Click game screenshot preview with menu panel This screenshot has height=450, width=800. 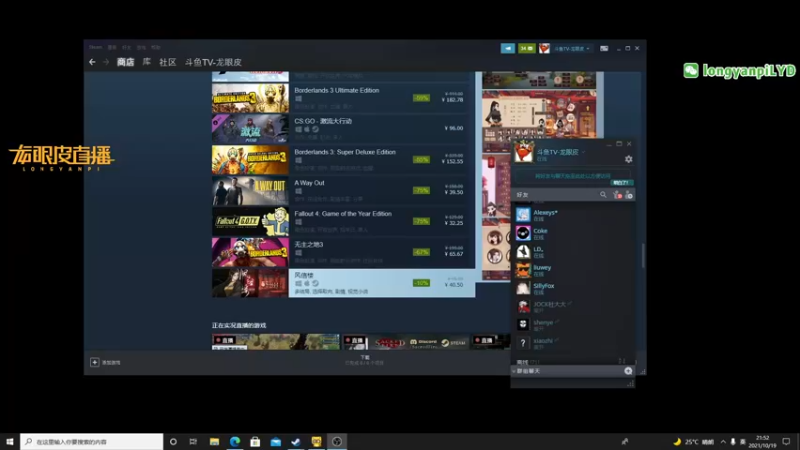click(539, 114)
